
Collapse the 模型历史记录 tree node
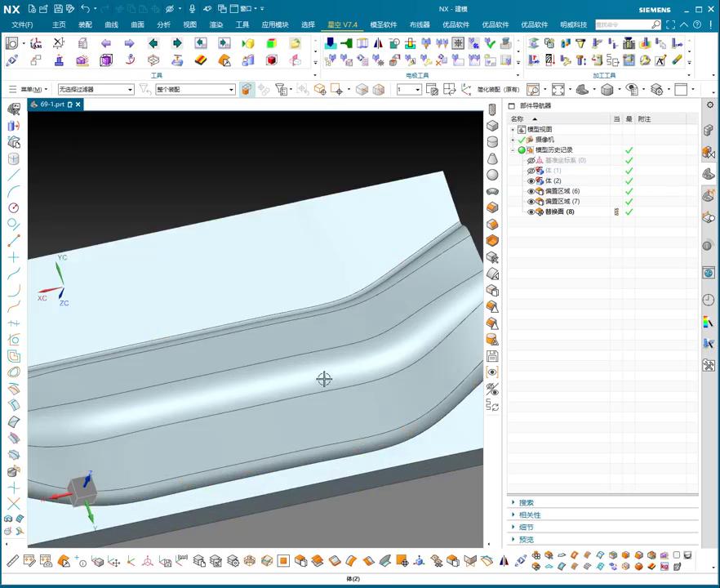(x=513, y=150)
